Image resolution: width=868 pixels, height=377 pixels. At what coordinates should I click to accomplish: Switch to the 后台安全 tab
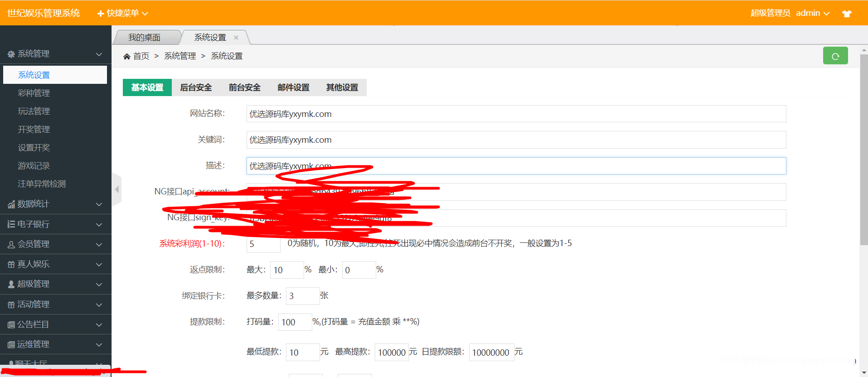[x=196, y=87]
